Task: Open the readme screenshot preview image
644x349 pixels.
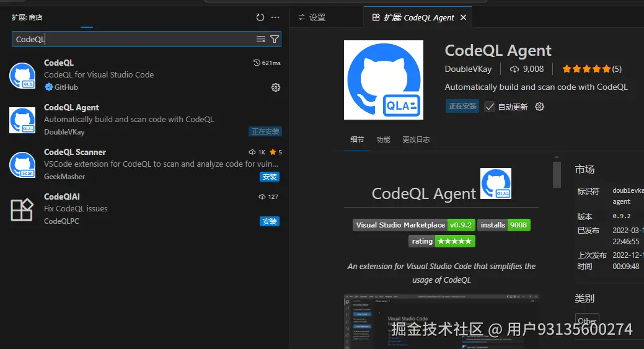Action: coord(441,322)
